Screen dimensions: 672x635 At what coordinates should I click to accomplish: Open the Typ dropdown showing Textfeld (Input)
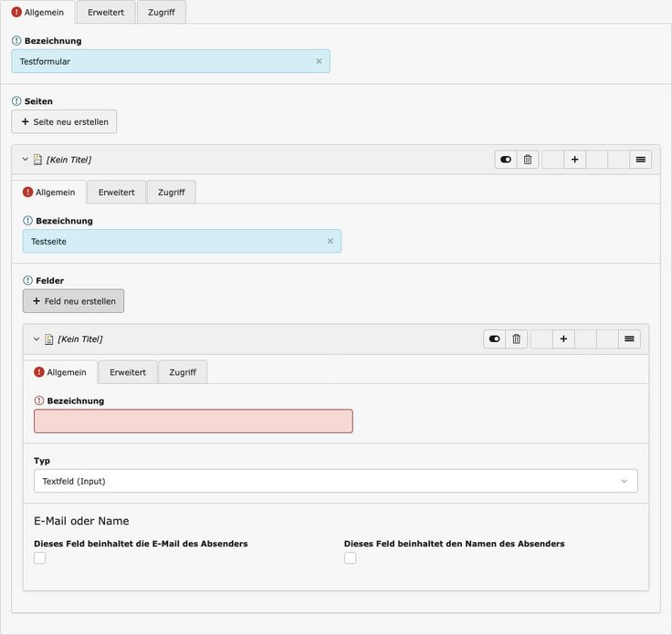pos(335,481)
